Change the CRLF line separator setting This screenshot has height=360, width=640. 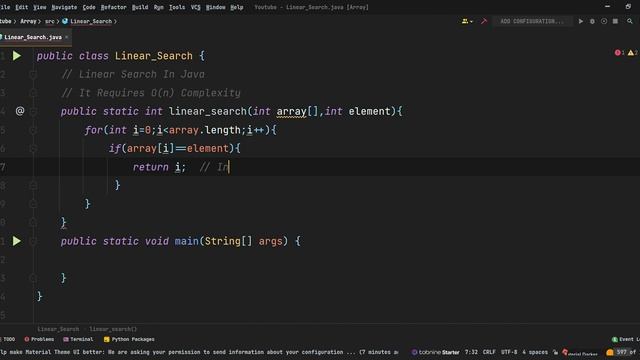pyautogui.click(x=489, y=352)
